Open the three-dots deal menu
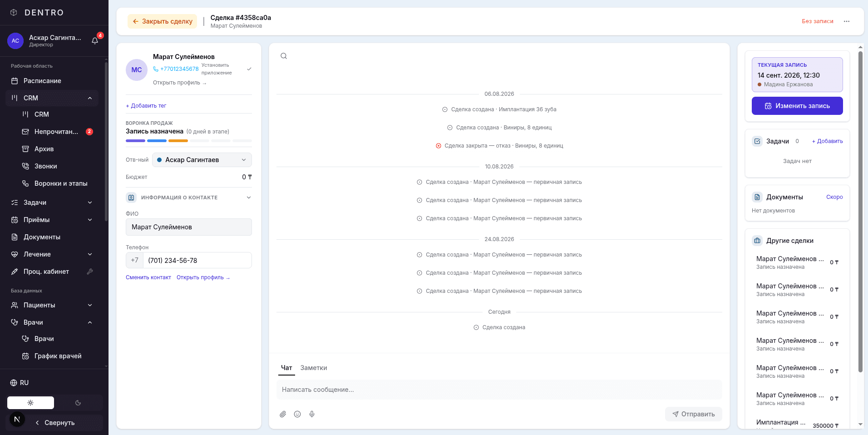The height and width of the screenshot is (435, 868). (847, 21)
